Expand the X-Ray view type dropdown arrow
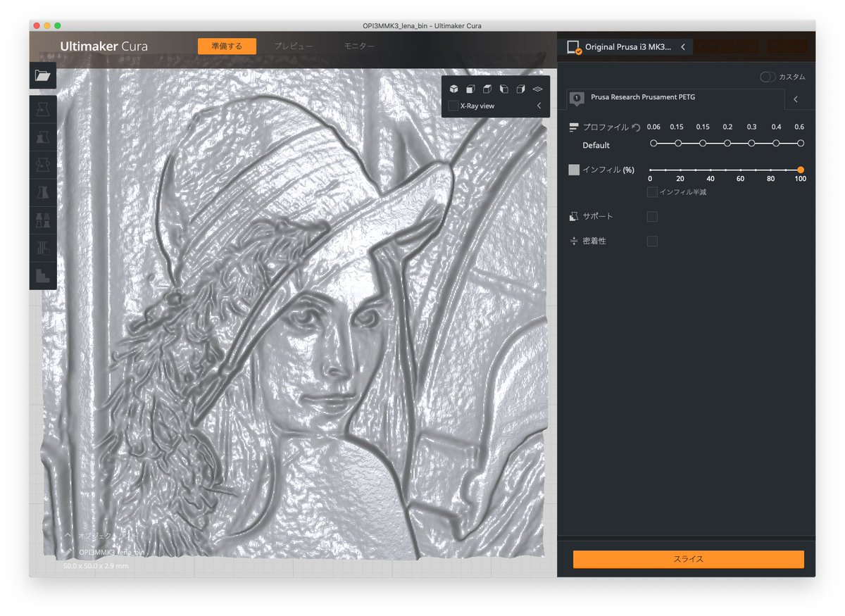This screenshot has height=616, width=845. [x=539, y=106]
